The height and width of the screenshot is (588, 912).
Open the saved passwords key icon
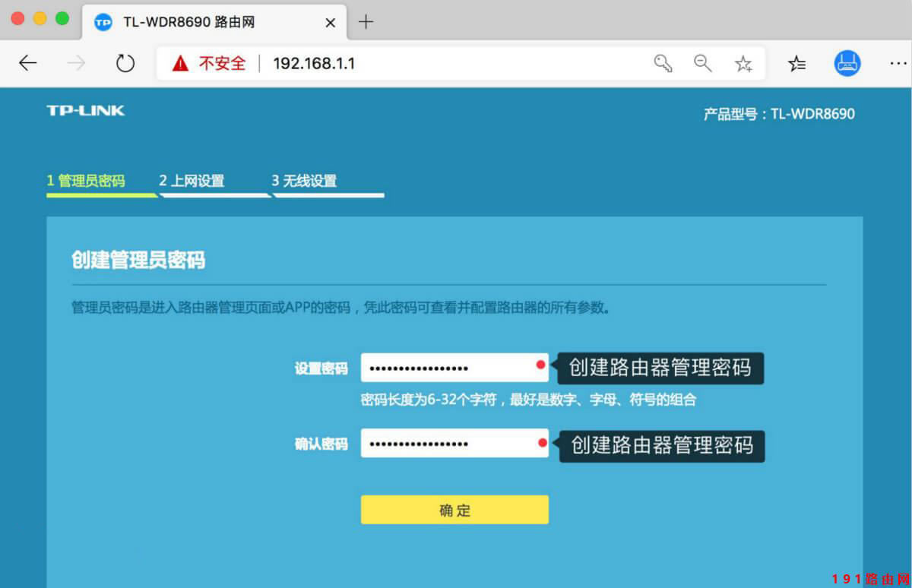[663, 64]
